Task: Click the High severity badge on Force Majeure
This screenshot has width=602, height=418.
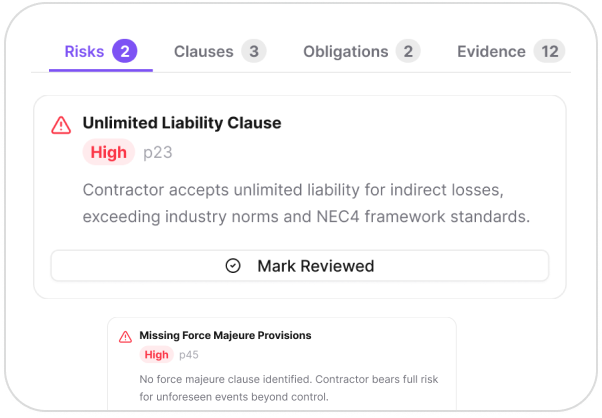Action: pos(156,354)
